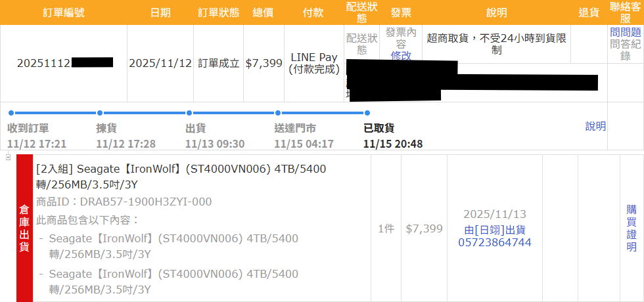Click the 發票內容 invoice content text
The image size is (644, 302).
pyautogui.click(x=401, y=38)
